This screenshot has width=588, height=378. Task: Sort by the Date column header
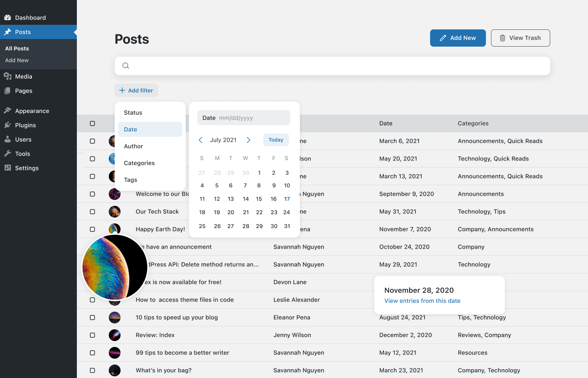[386, 123]
